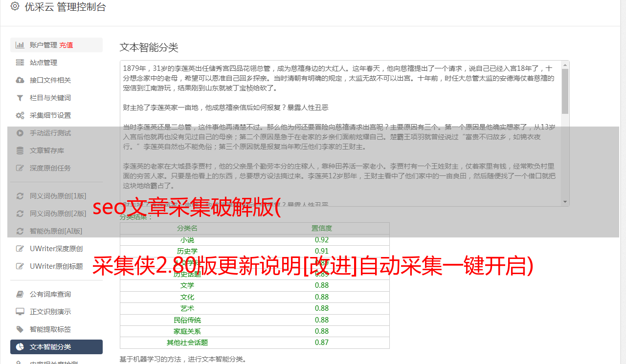
Task: Click the 家庭关系 category cell
Action: coord(187,331)
